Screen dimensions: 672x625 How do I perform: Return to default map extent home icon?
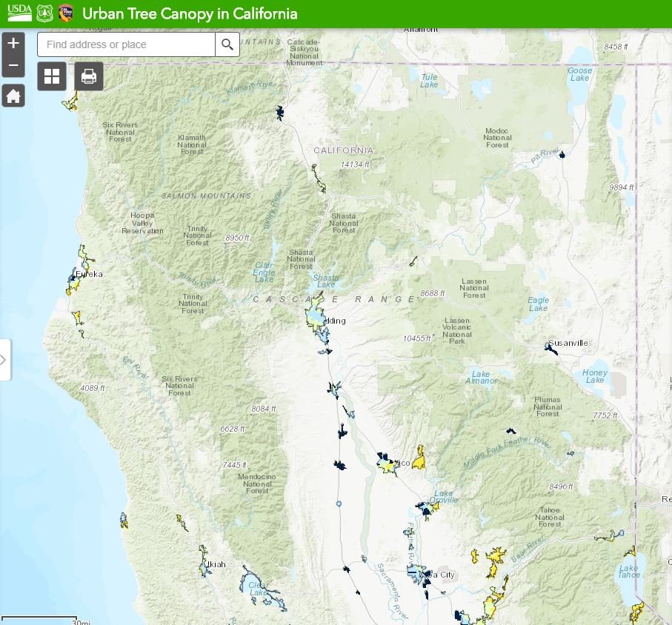pyautogui.click(x=13, y=96)
